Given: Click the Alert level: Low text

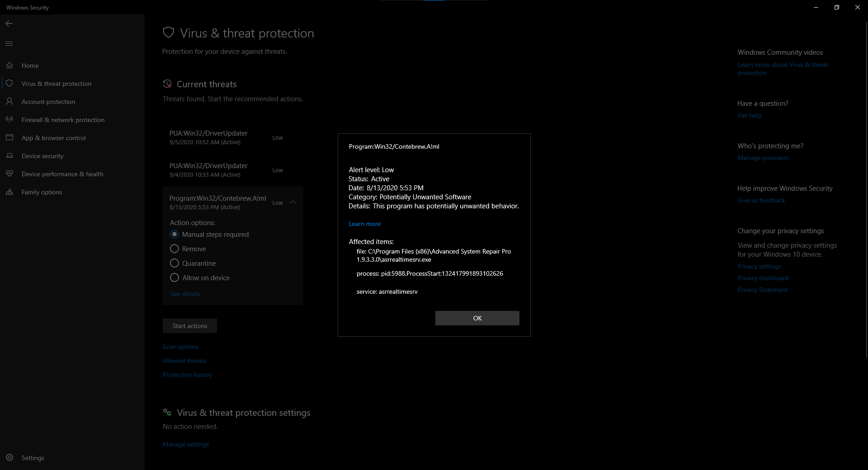Looking at the screenshot, I should (371, 170).
